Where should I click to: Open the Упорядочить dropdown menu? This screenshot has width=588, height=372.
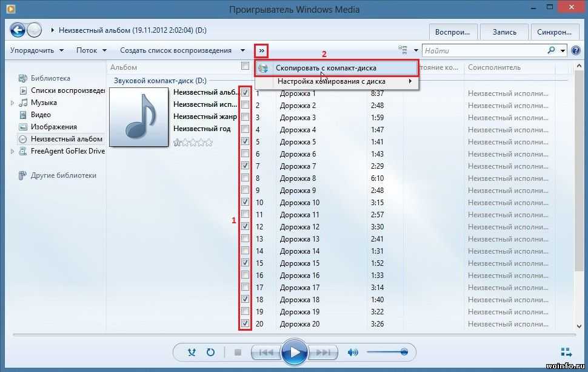tap(37, 50)
